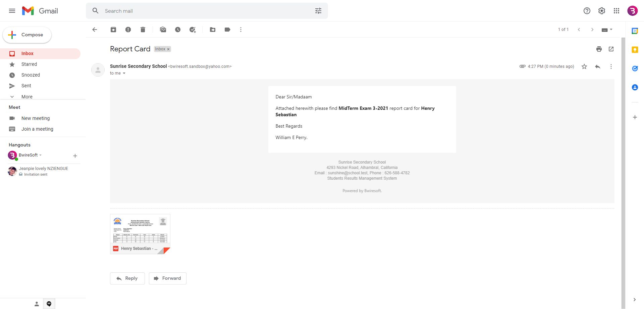Screen dimensions: 644x309
Task: Add this email to Tasks
Action: [x=193, y=30]
